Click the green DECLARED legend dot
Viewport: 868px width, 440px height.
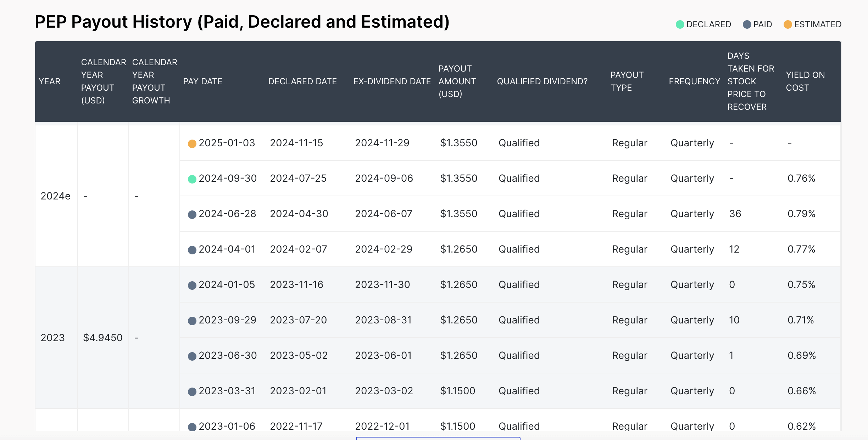coord(680,24)
